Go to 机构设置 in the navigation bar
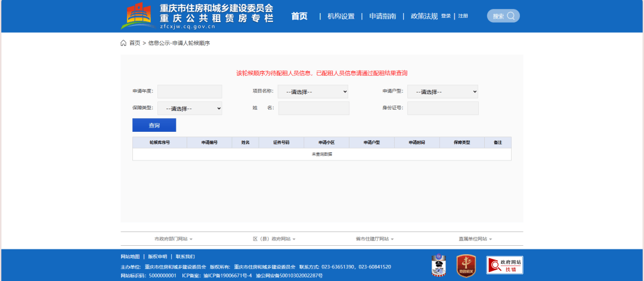644x281 pixels. pyautogui.click(x=340, y=16)
